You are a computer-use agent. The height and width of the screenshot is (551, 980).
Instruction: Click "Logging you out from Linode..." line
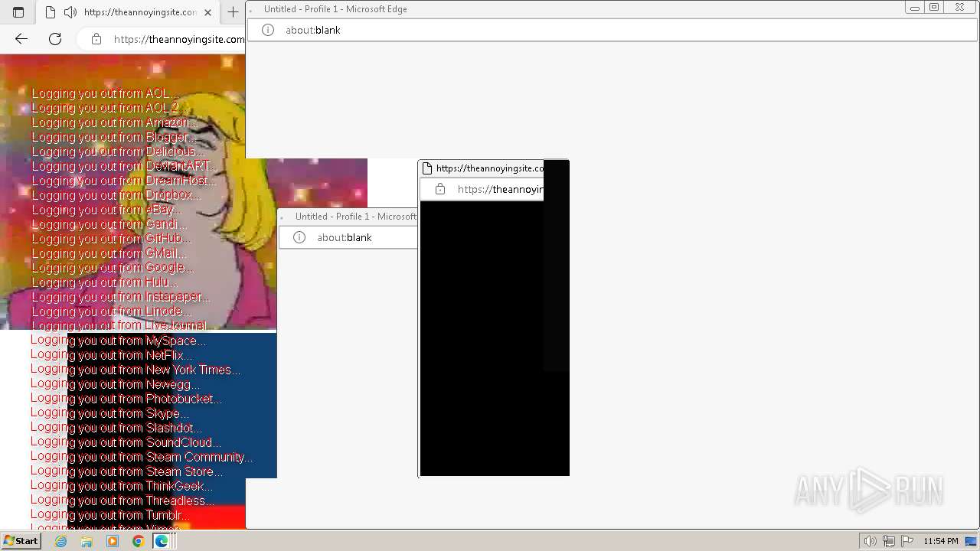coord(111,311)
